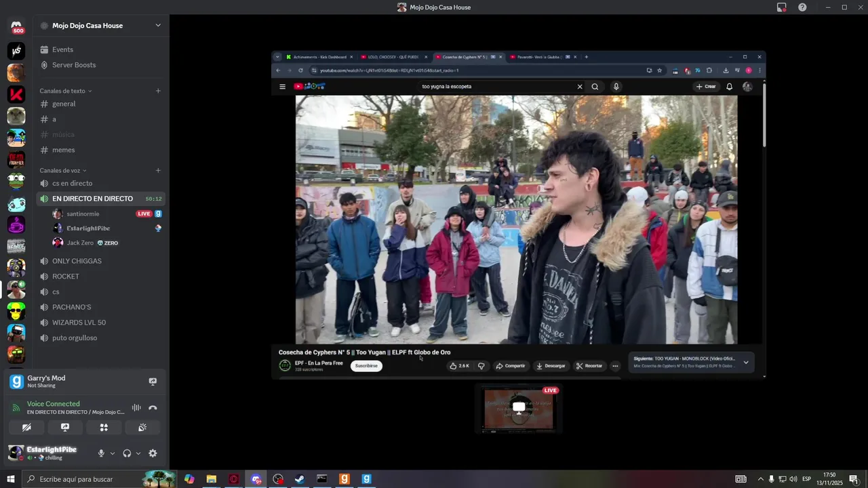The image size is (868, 488).
Task: Select EN DIRECTO EN DIRECTO voice channel
Action: pyautogui.click(x=101, y=199)
